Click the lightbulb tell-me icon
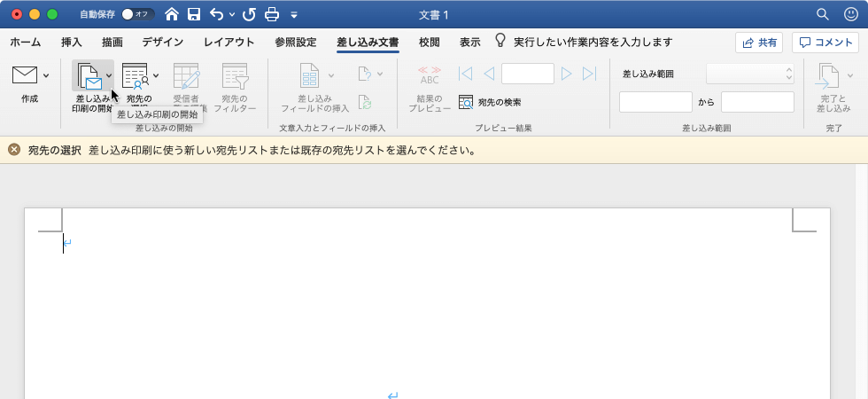Image resolution: width=868 pixels, height=399 pixels. (x=500, y=41)
